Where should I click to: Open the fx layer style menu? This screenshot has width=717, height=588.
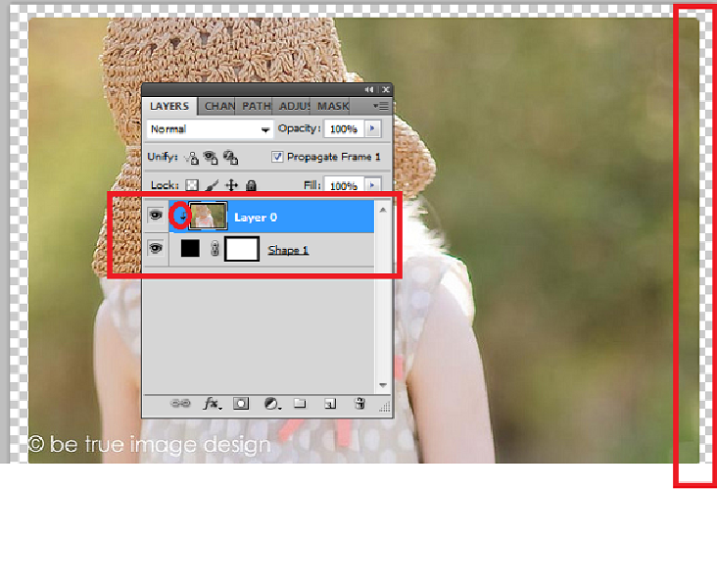211,403
